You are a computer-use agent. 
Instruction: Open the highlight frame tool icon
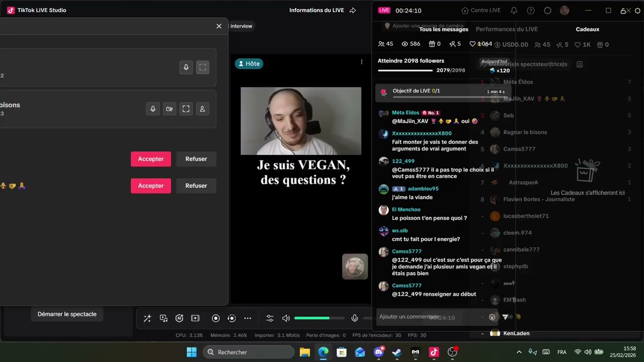(x=195, y=318)
